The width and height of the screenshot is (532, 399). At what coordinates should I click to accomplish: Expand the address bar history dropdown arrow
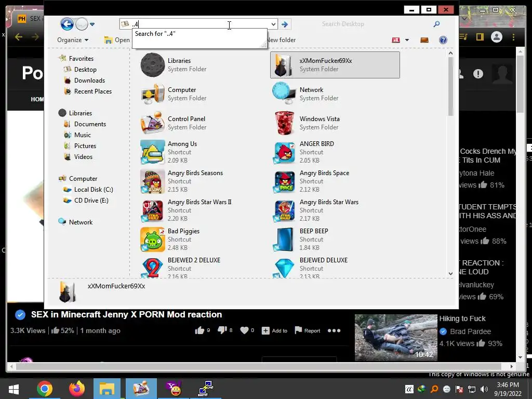point(273,24)
